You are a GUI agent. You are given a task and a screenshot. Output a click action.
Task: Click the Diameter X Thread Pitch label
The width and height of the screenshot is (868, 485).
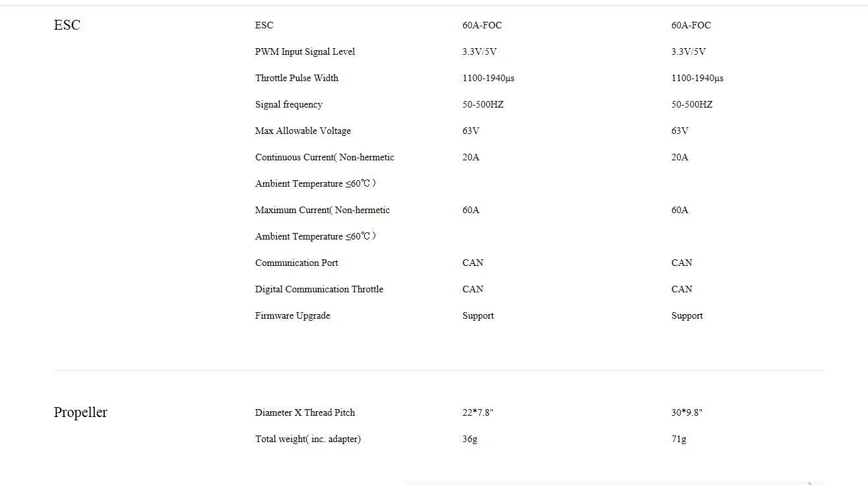coord(305,412)
